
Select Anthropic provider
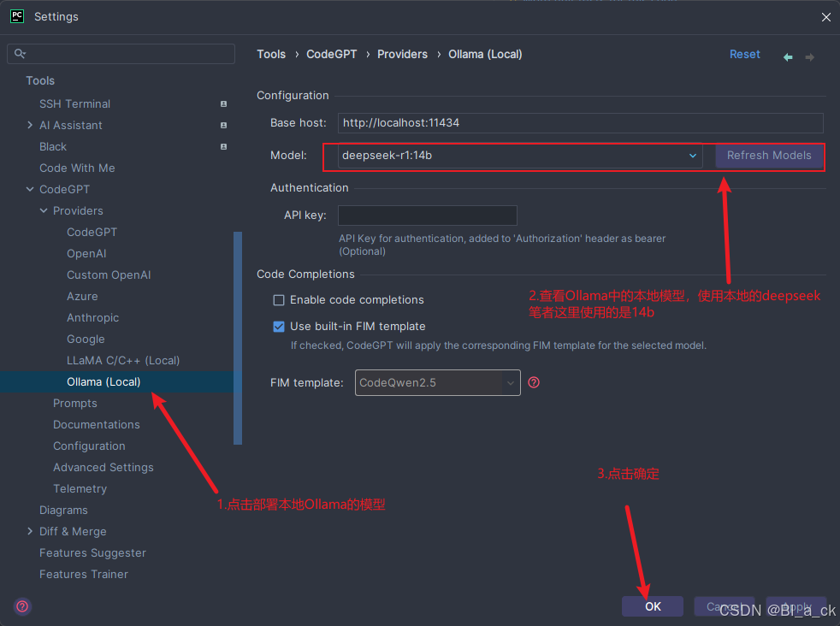tap(92, 317)
